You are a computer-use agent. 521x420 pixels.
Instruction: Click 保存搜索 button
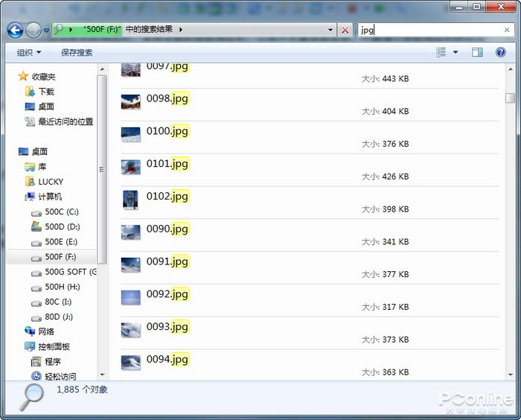[x=77, y=53]
